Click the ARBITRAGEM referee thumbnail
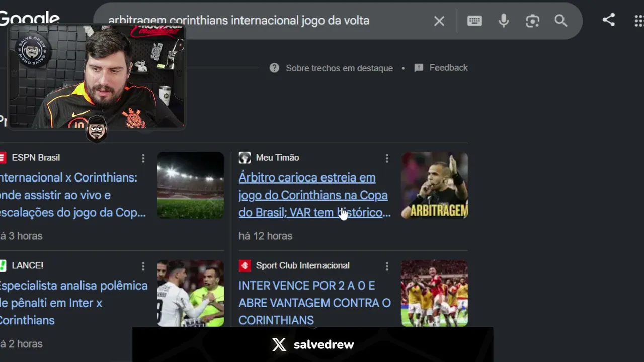 click(x=434, y=185)
